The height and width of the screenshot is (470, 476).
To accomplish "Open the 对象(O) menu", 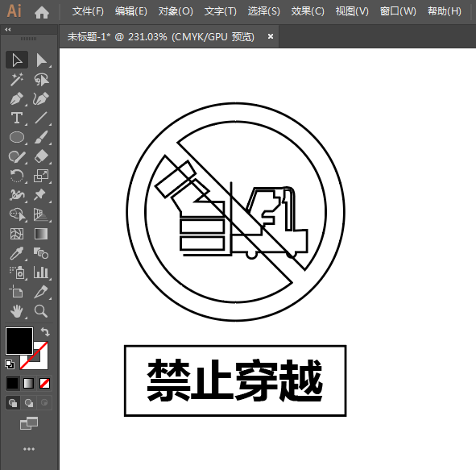I will (x=176, y=11).
